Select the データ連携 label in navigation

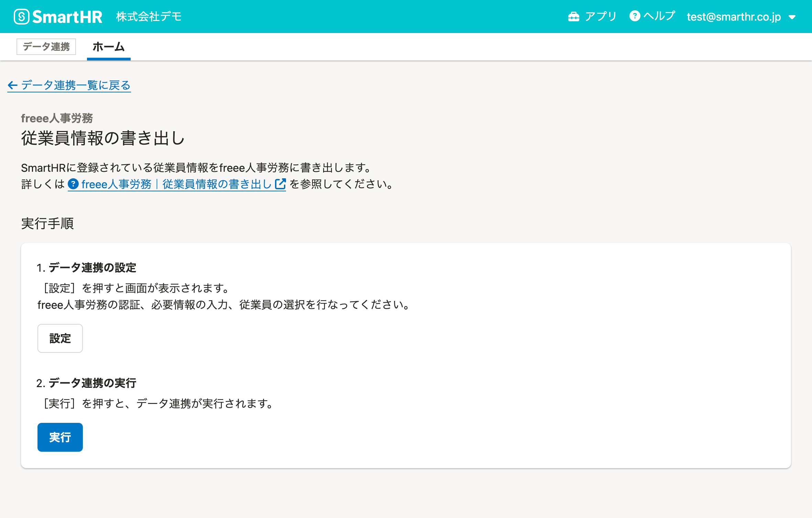46,46
